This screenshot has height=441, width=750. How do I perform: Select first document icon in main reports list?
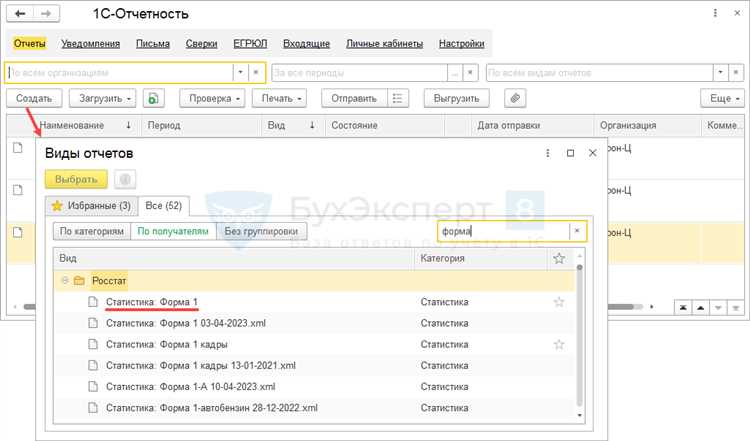tap(18, 148)
